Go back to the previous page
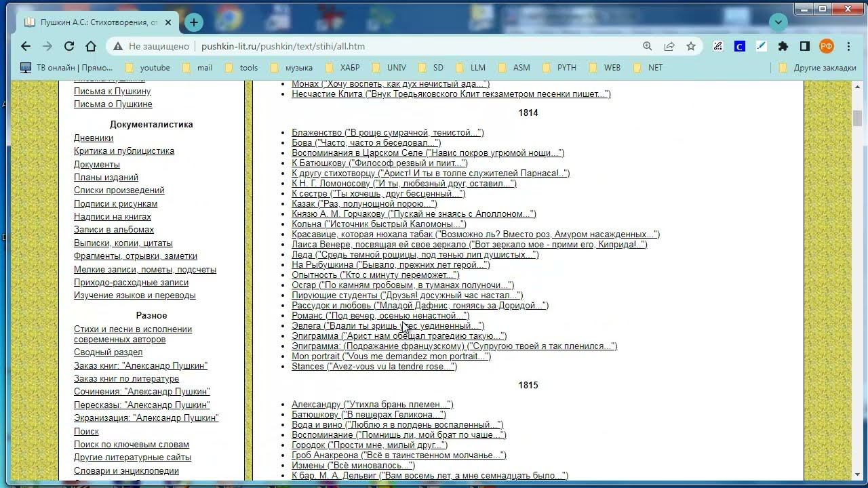Image resolution: width=868 pixels, height=488 pixels. 26,46
